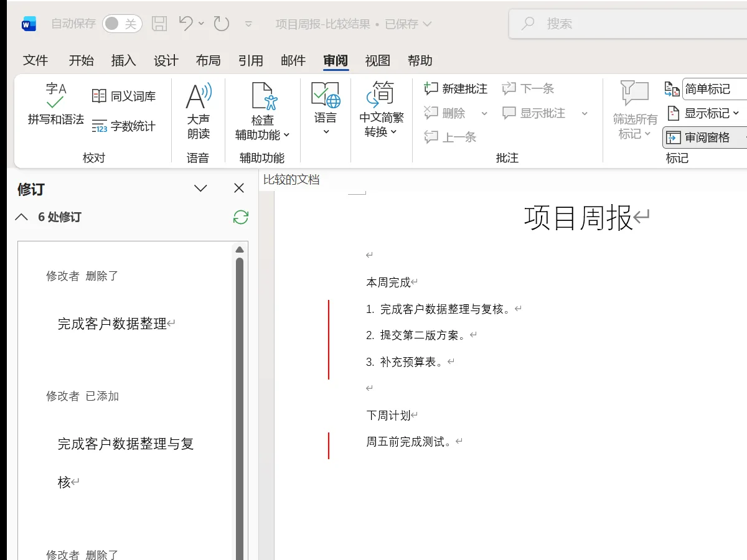The width and height of the screenshot is (747, 560).
Task: Click the 项目周报 document title
Action: 578,217
